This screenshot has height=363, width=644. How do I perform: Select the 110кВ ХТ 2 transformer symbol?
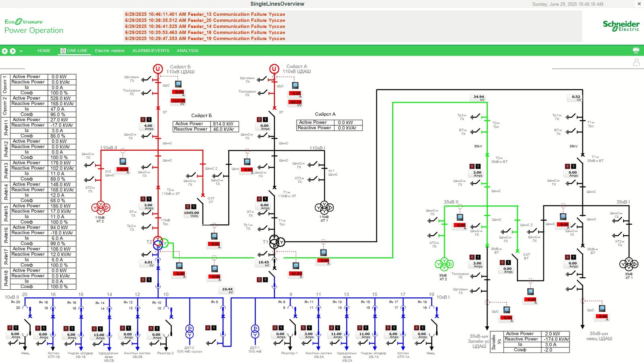101,207
